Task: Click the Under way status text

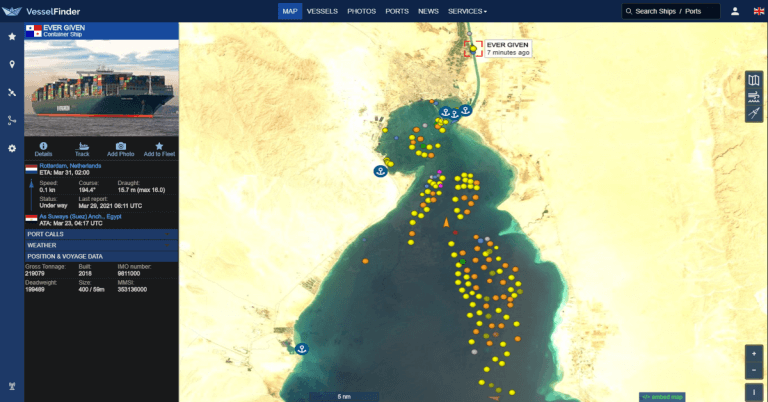Action: [53, 206]
